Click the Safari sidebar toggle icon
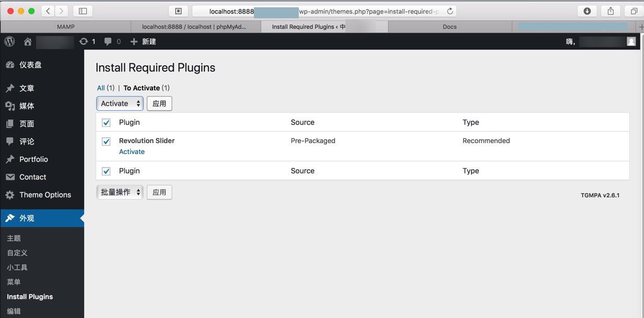This screenshot has height=318, width=644. pyautogui.click(x=83, y=11)
